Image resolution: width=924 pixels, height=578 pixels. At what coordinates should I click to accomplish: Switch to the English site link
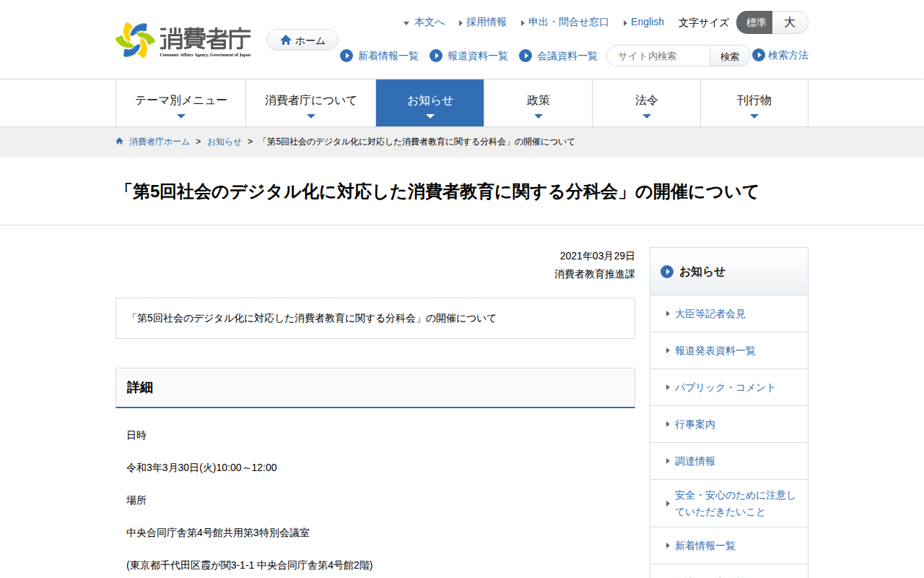click(648, 22)
